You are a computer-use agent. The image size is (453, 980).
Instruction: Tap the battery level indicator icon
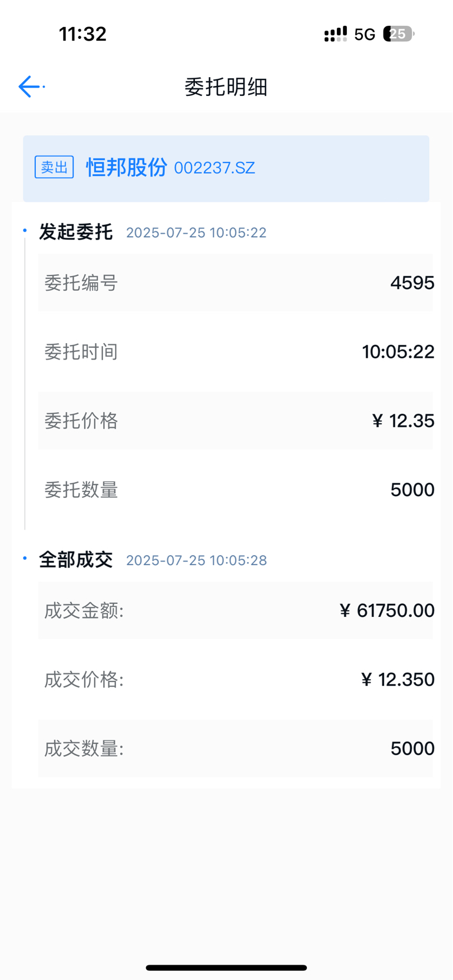coord(399,34)
